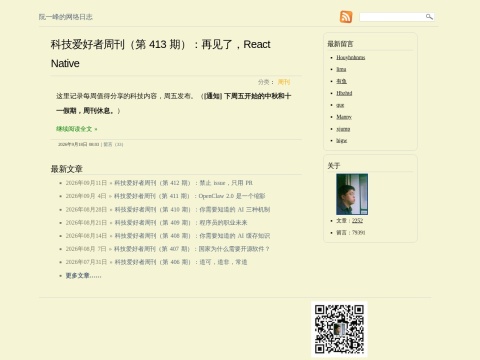Click the 留言：79391 count text

click(350, 233)
